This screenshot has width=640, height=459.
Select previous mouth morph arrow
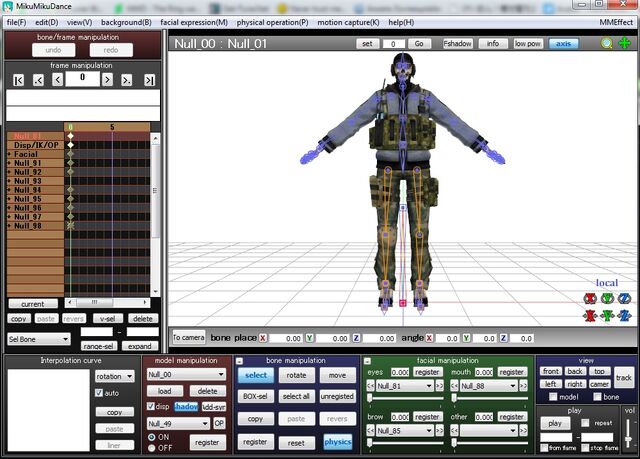(x=454, y=386)
